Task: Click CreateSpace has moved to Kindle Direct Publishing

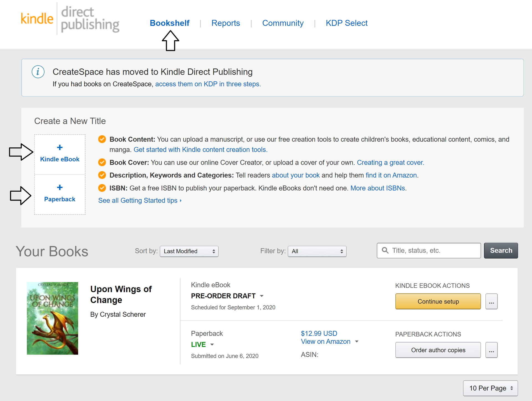Action: click(x=153, y=72)
